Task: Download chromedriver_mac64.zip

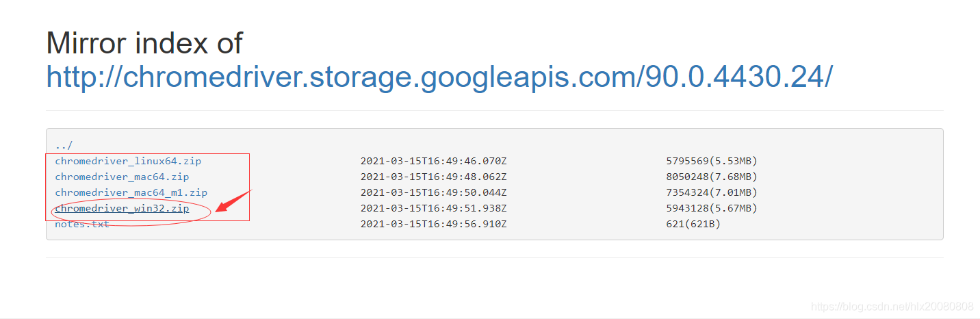Action: pyautogui.click(x=122, y=177)
